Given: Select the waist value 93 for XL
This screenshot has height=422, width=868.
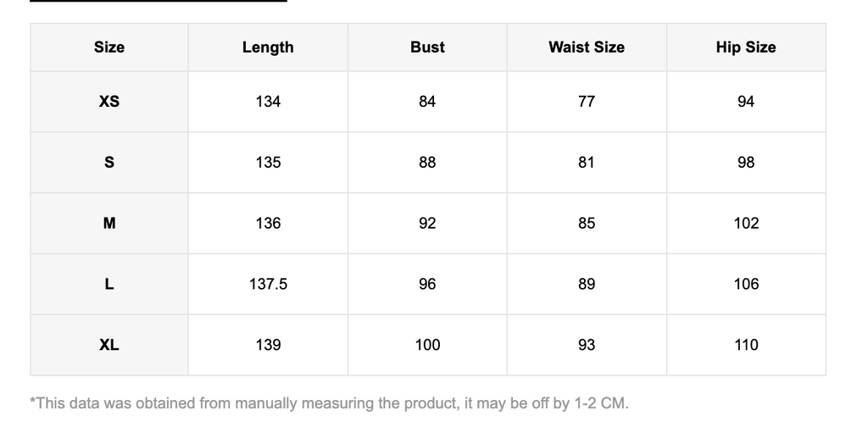Looking at the screenshot, I should [587, 345].
